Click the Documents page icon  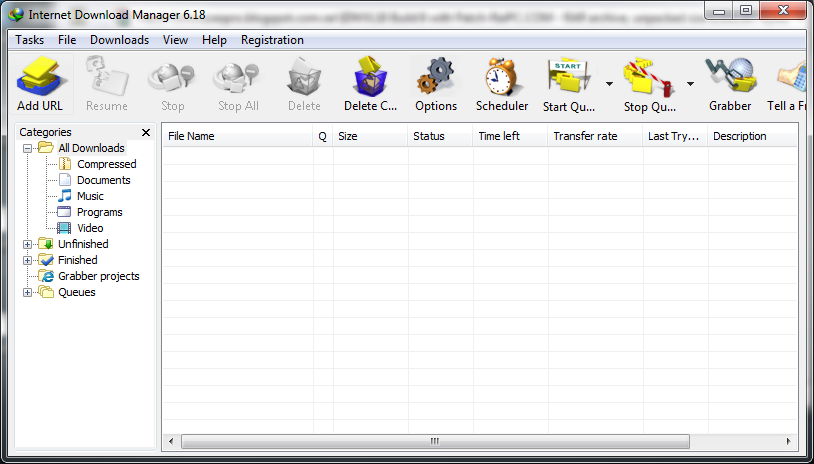coord(64,180)
